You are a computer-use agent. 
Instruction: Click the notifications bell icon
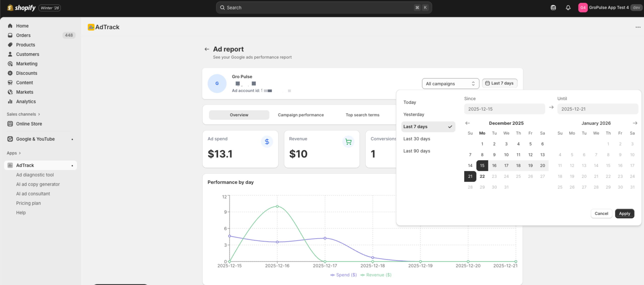[x=568, y=8]
